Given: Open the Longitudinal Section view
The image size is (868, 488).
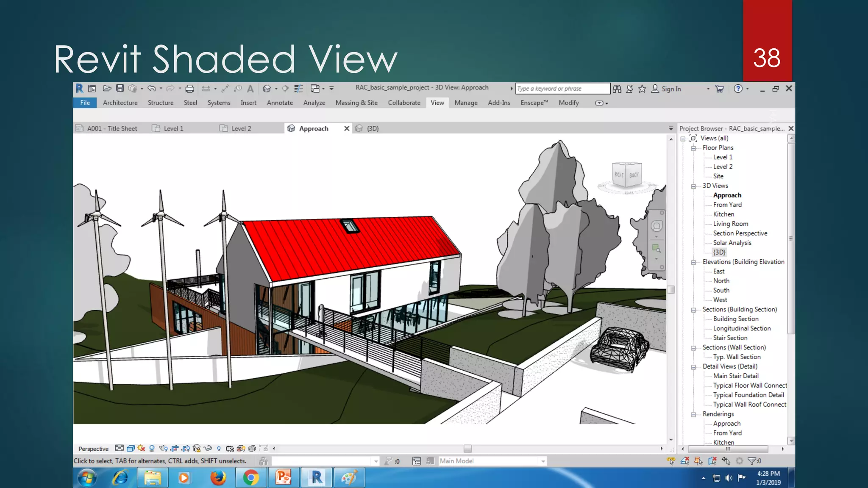Looking at the screenshot, I should (x=742, y=328).
